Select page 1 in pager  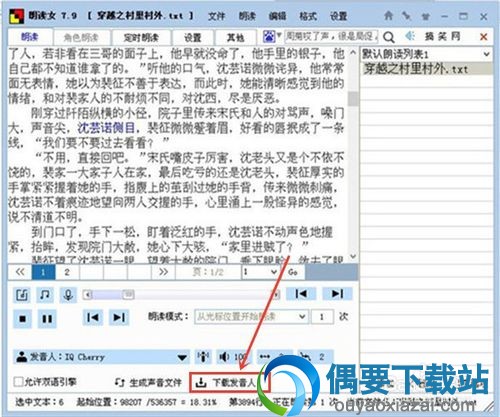click(x=43, y=272)
